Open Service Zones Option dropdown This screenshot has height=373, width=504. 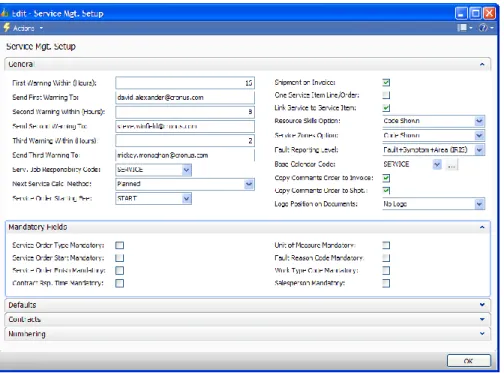[x=479, y=135]
